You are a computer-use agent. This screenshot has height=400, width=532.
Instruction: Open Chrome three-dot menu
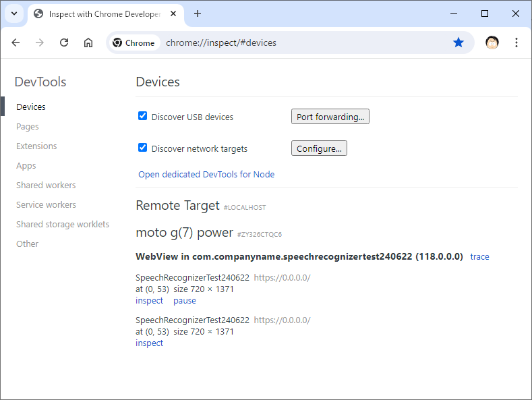click(x=516, y=42)
